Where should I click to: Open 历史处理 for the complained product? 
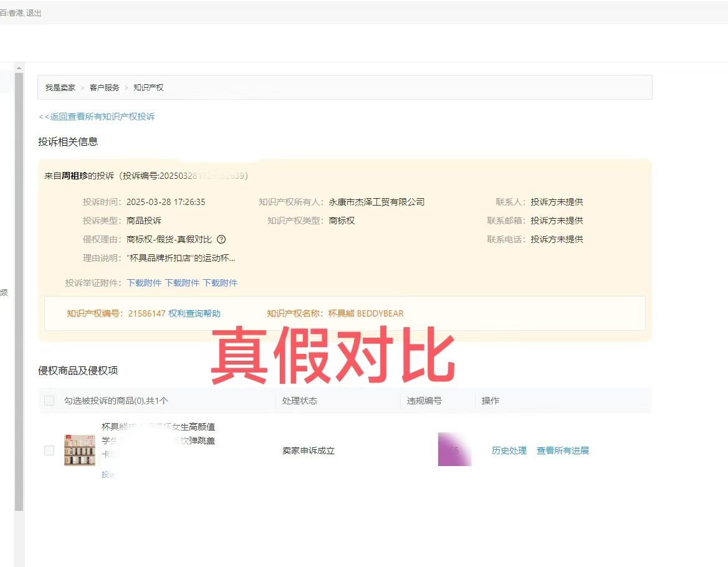[509, 450]
